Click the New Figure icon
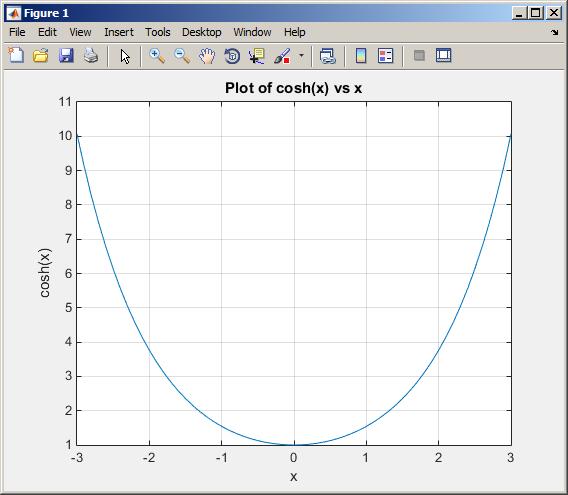 click(16, 56)
